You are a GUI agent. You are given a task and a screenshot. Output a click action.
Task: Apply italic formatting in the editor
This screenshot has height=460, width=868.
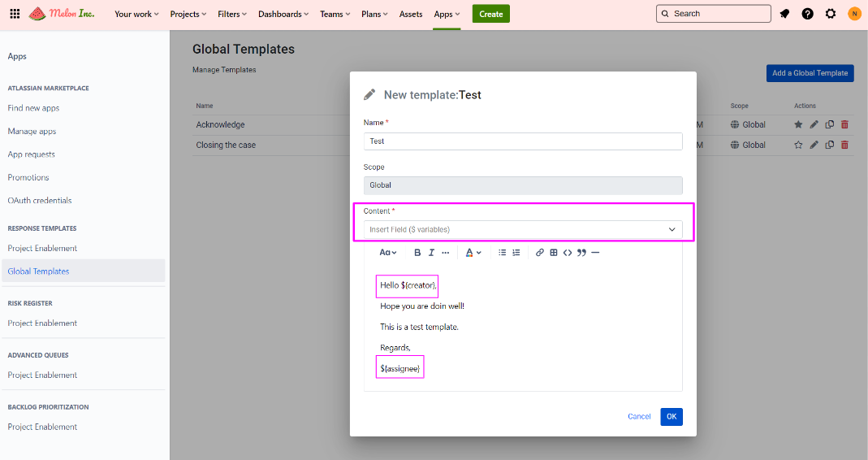click(x=431, y=253)
